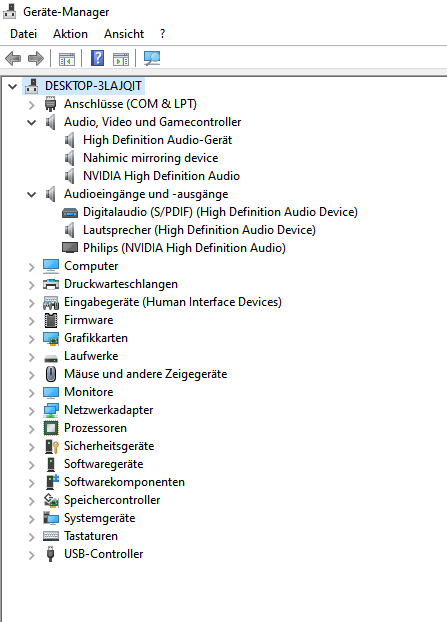Screen dimensions: 447x622
Task: Click the Back arrow toolbar icon
Action: 13,59
